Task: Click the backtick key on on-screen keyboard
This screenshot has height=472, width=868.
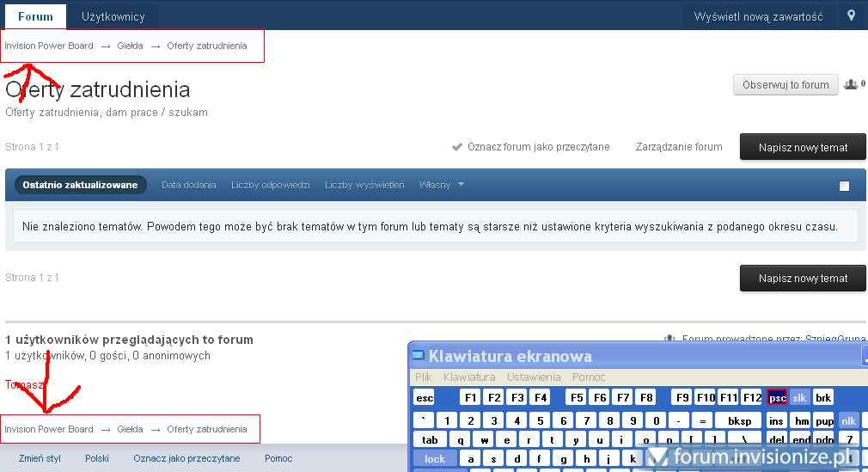Action: pyautogui.click(x=424, y=421)
